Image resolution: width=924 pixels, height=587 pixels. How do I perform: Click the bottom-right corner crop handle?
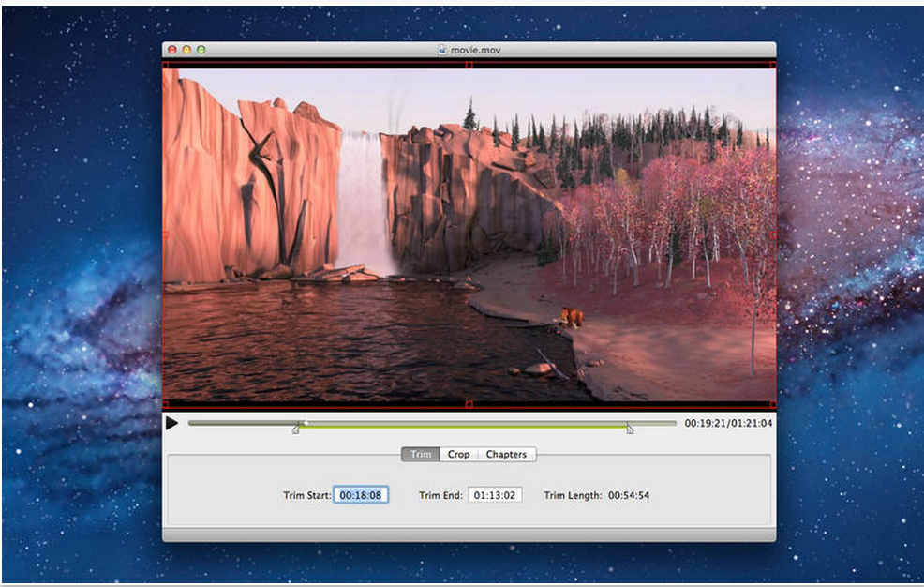coord(773,405)
